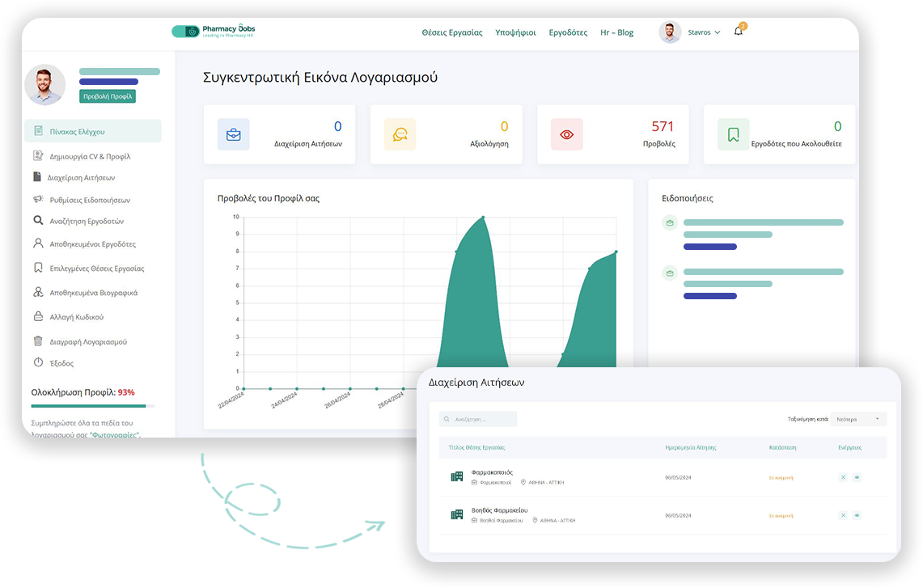This screenshot has width=923, height=588.
Task: Click the Προβολή Προφίλ button
Action: (x=108, y=96)
